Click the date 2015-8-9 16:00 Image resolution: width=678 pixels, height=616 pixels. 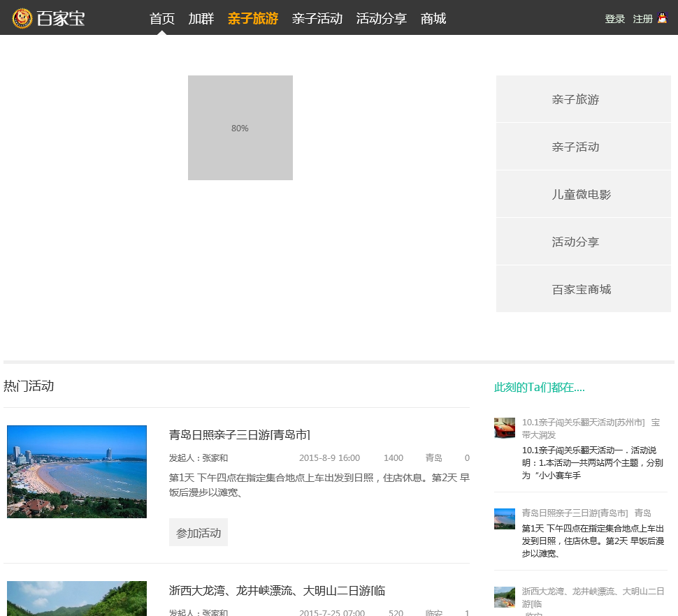329,458
